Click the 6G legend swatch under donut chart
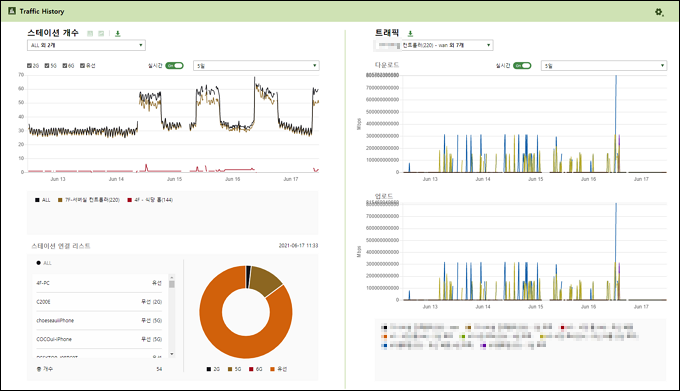Screen dimensions: 680x391 coord(251,369)
